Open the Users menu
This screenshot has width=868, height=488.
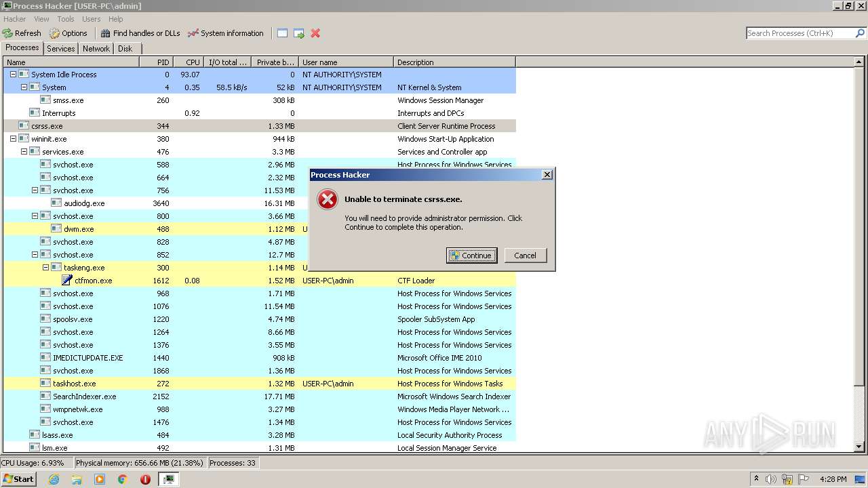[x=91, y=19]
